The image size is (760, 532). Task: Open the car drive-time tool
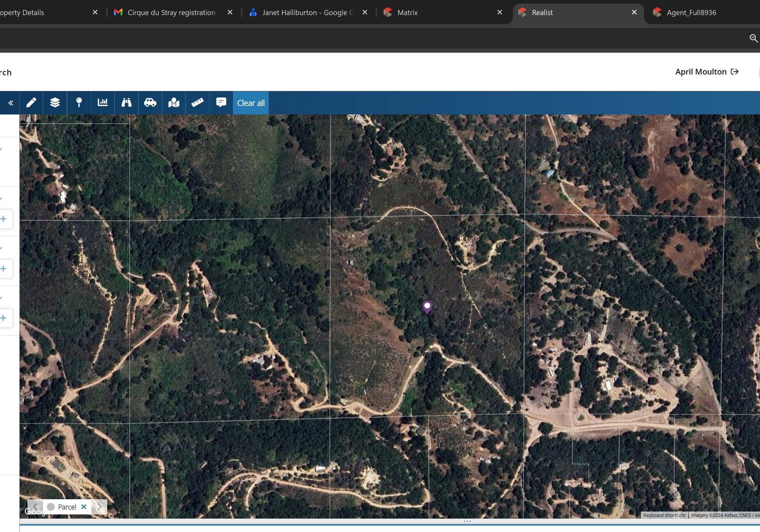tap(150, 103)
